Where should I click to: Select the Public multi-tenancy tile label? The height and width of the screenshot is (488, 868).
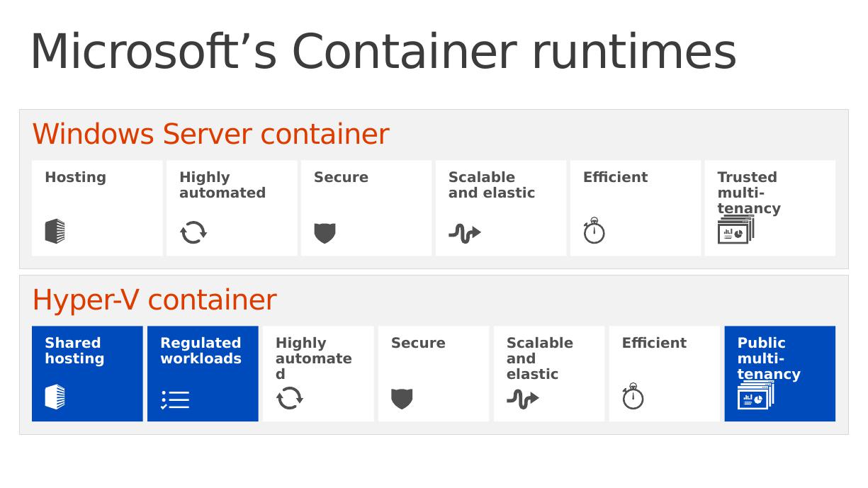[769, 358]
